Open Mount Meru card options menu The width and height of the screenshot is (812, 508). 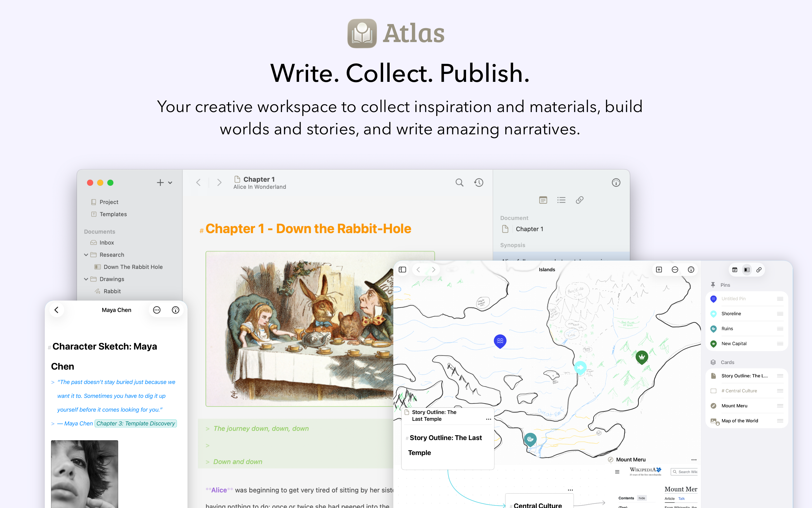tap(694, 460)
